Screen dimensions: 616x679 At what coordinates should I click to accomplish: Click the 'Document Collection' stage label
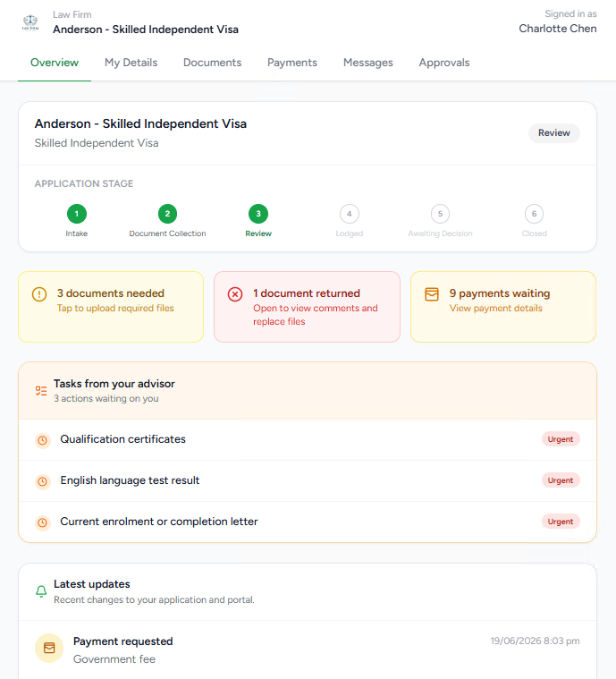point(167,233)
